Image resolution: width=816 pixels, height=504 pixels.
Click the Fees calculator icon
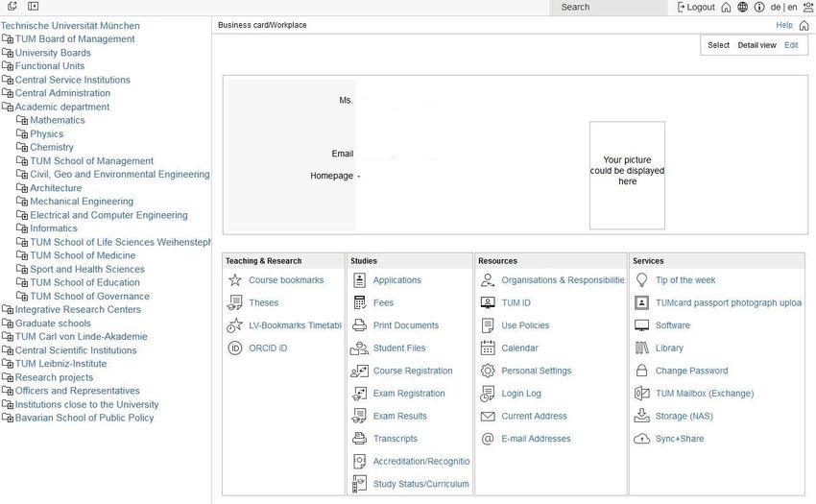359,302
